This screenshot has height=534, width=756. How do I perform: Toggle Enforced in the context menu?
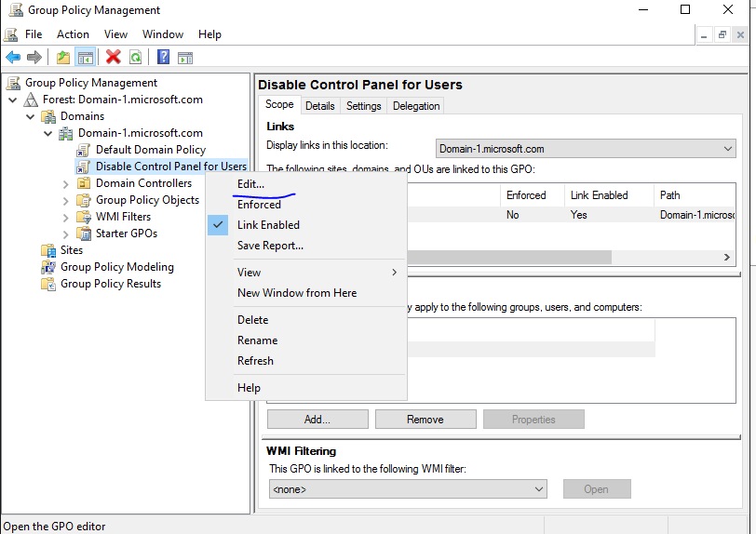pos(259,205)
